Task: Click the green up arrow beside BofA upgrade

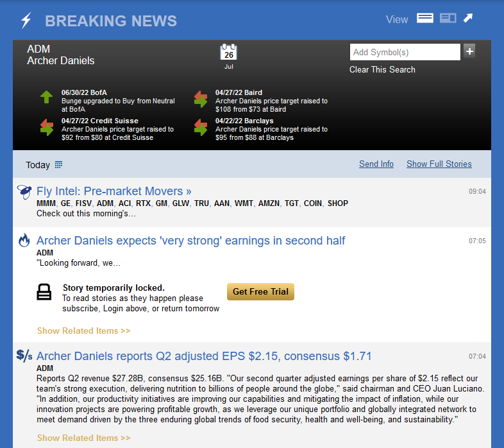Action: (x=47, y=97)
